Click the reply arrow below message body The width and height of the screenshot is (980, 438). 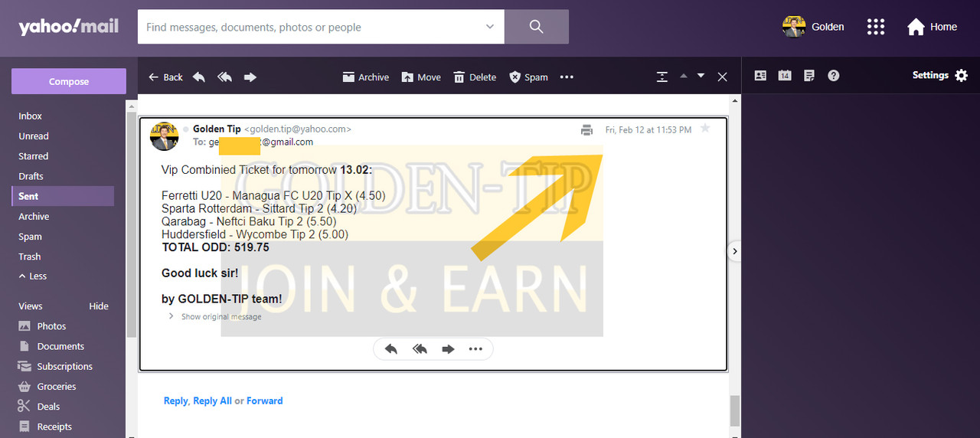pyautogui.click(x=391, y=349)
